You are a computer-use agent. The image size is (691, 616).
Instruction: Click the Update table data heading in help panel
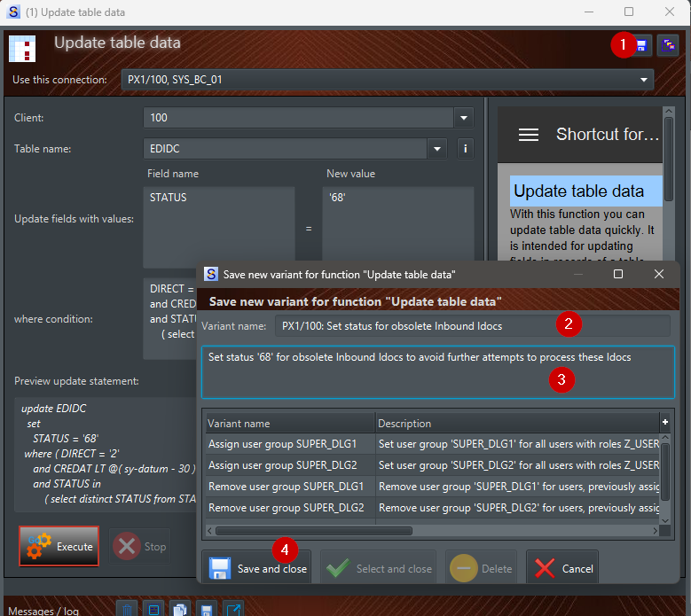point(578,191)
